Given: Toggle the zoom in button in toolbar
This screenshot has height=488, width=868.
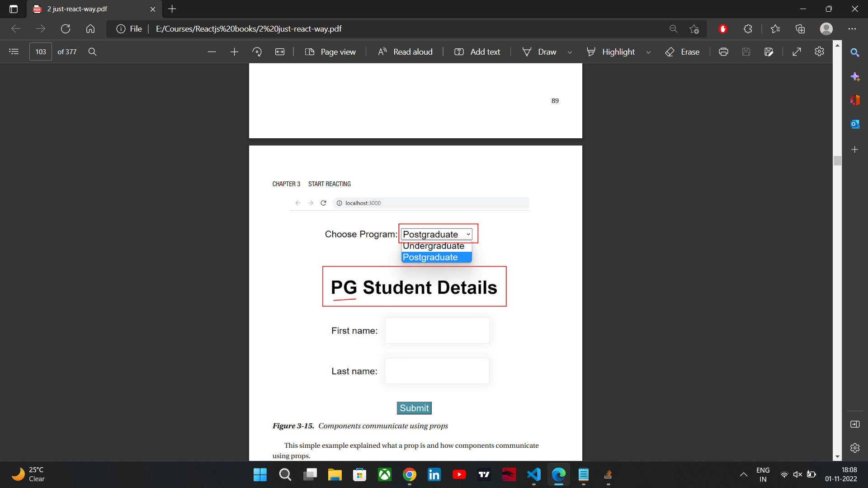Looking at the screenshot, I should point(233,52).
